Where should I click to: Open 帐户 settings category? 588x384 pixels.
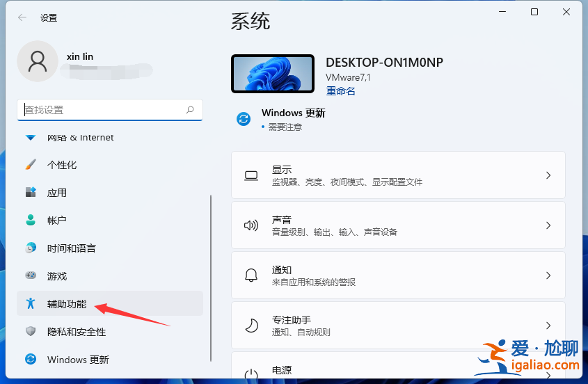point(110,220)
